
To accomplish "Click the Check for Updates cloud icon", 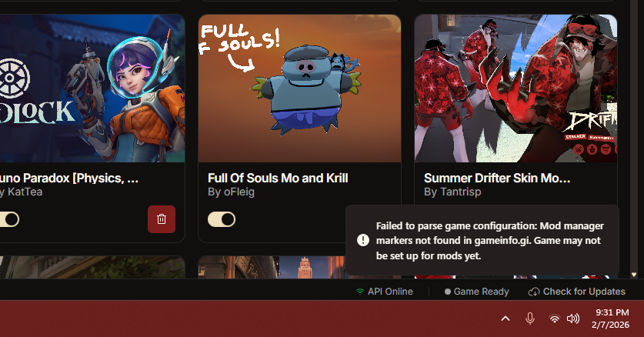I will click(x=533, y=292).
